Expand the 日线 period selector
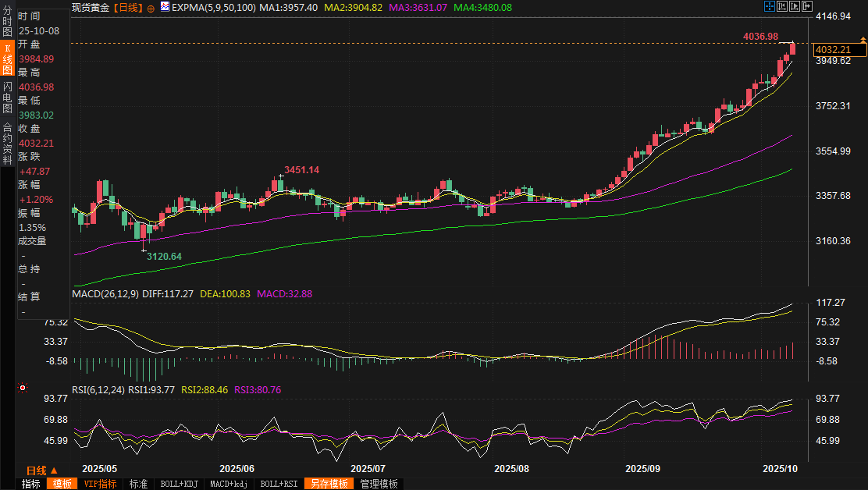The height and width of the screenshot is (490, 868). tap(41, 470)
